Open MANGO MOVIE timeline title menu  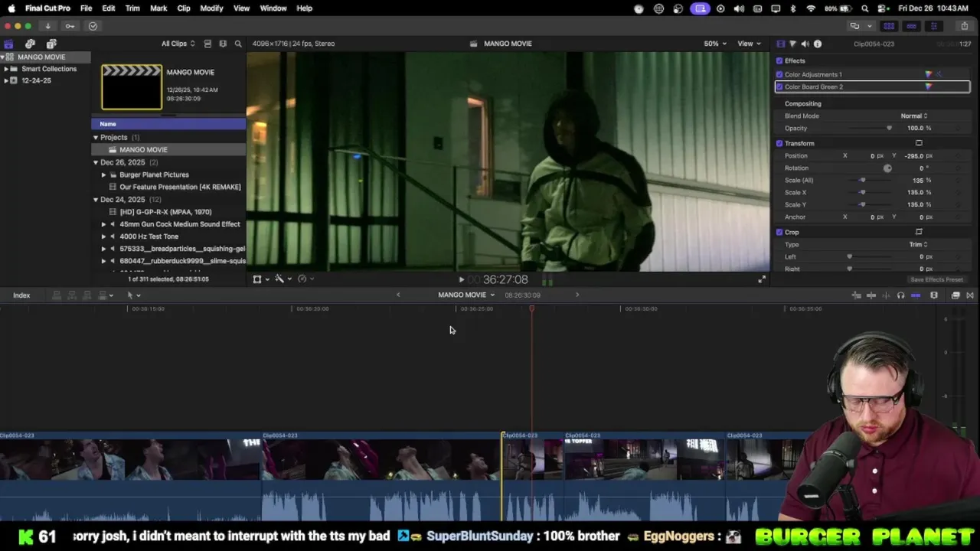tap(466, 295)
